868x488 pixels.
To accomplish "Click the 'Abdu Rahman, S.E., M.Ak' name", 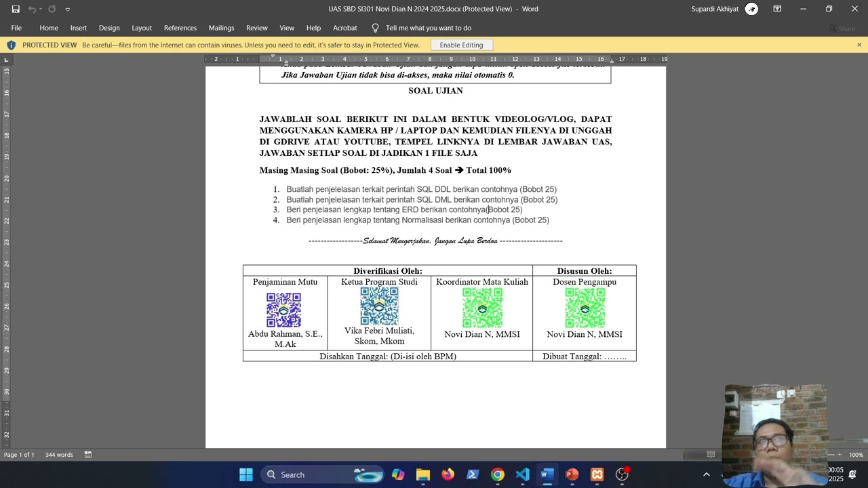I will (x=285, y=339).
